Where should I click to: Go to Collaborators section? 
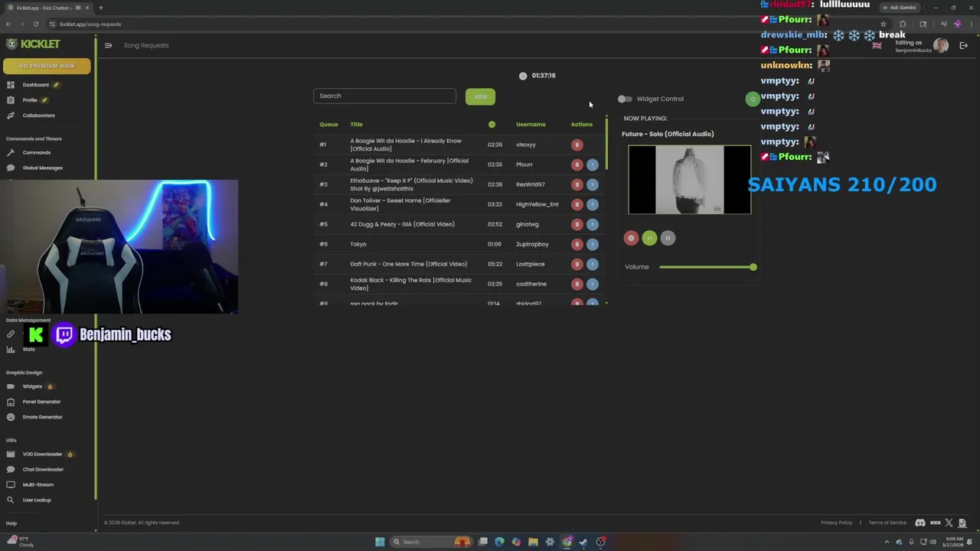(38, 116)
